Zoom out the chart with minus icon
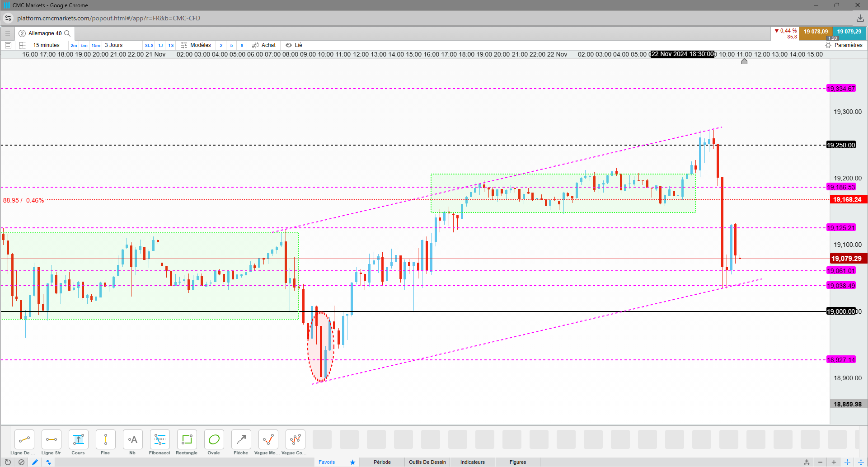 [820, 462]
